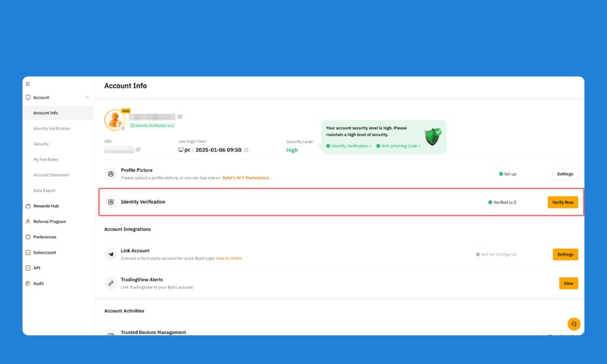Click the Profile Picture row icon
This screenshot has height=364, width=607.
(x=111, y=174)
